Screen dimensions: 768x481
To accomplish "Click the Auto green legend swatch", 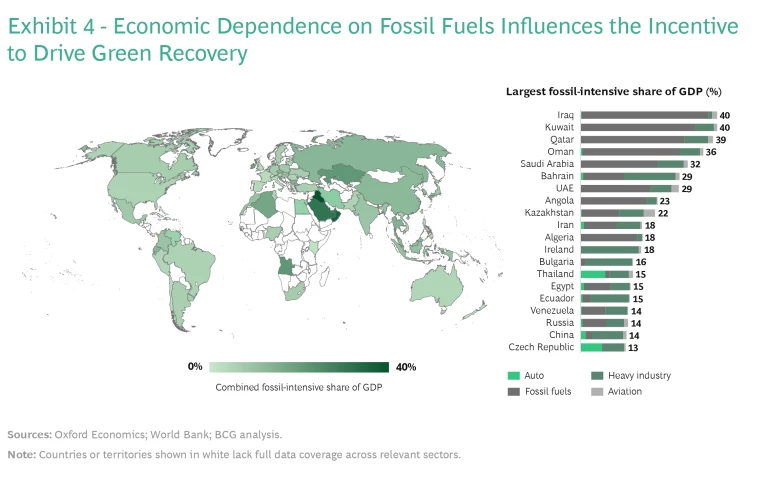I will click(x=515, y=376).
